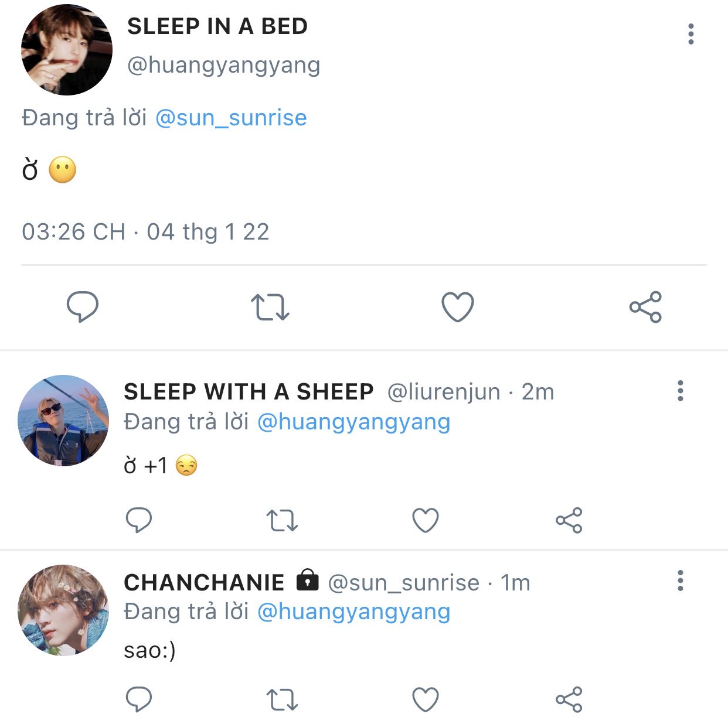The image size is (728, 724).
Task: Tap the CHANCHANIE display name
Action: tap(204, 583)
